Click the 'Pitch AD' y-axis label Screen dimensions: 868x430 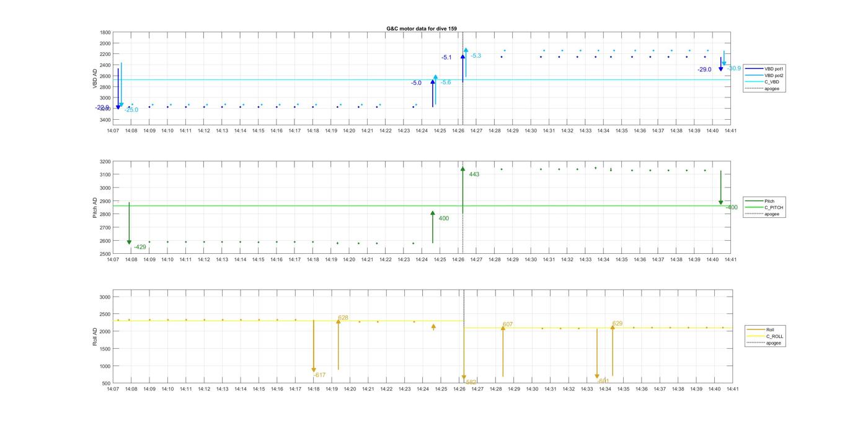95,207
